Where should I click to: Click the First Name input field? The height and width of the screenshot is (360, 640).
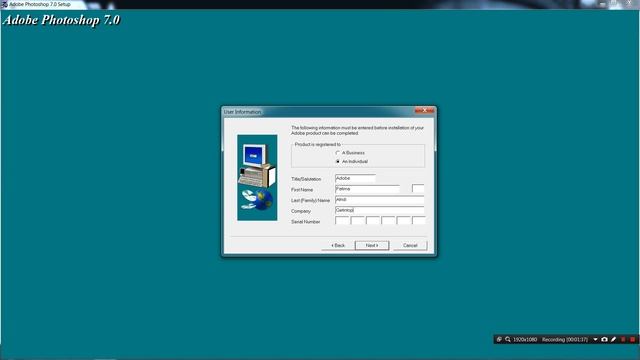pyautogui.click(x=367, y=189)
